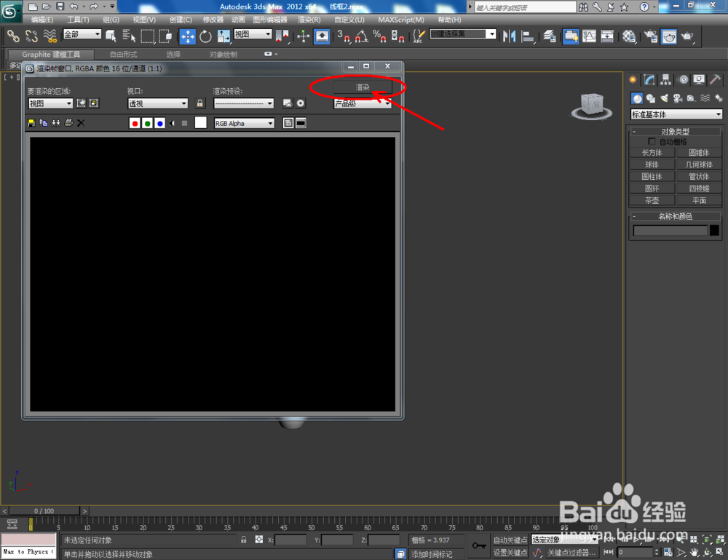Activate Select and Rotate tool
Image resolution: width=728 pixels, height=560 pixels.
coord(205,36)
